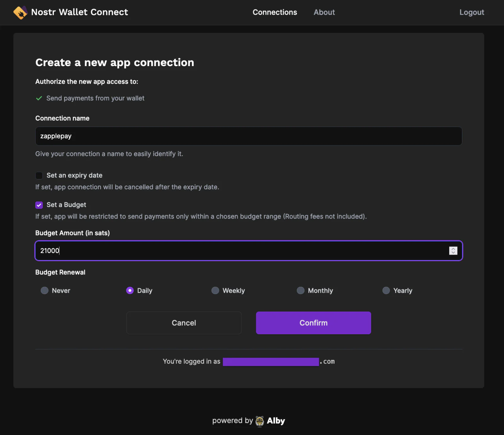This screenshot has height=435, width=504.
Task: Confirm the new app connection
Action: point(313,323)
